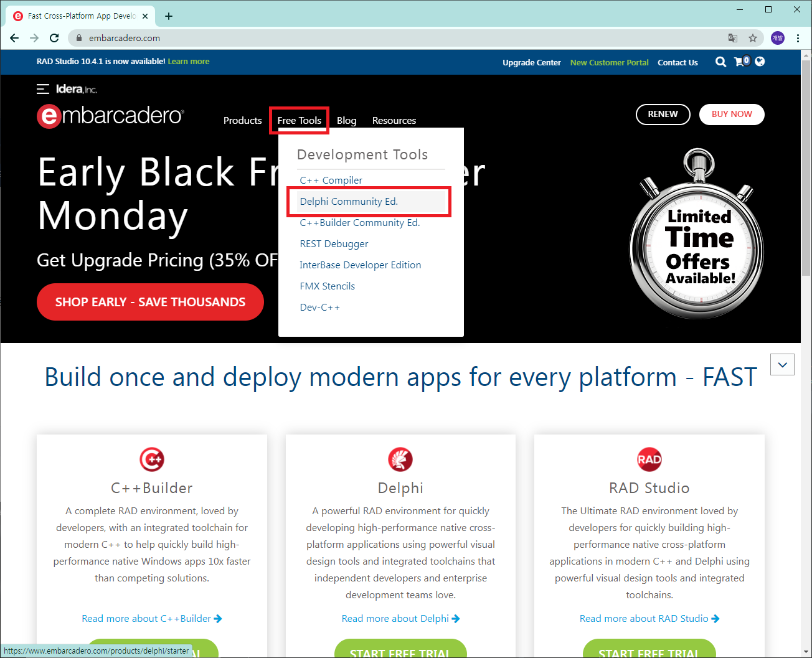This screenshot has height=658, width=812.
Task: Open Chrome's three-dot menu
Action: (798, 38)
